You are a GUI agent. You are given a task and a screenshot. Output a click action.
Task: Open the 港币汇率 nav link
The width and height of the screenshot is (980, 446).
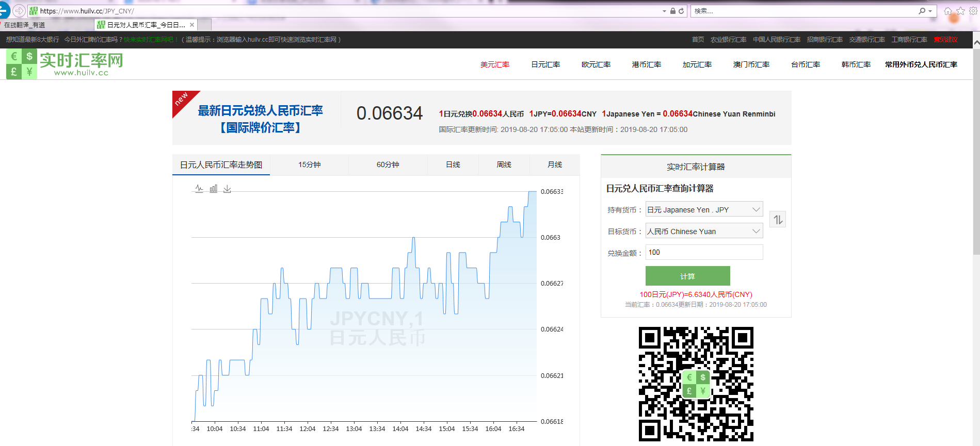pos(647,64)
